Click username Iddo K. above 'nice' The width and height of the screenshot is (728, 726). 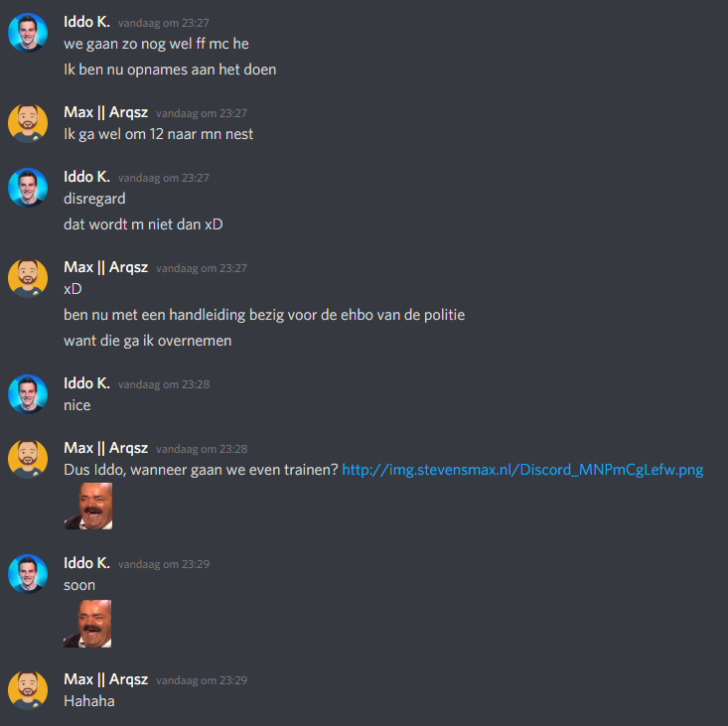point(86,383)
